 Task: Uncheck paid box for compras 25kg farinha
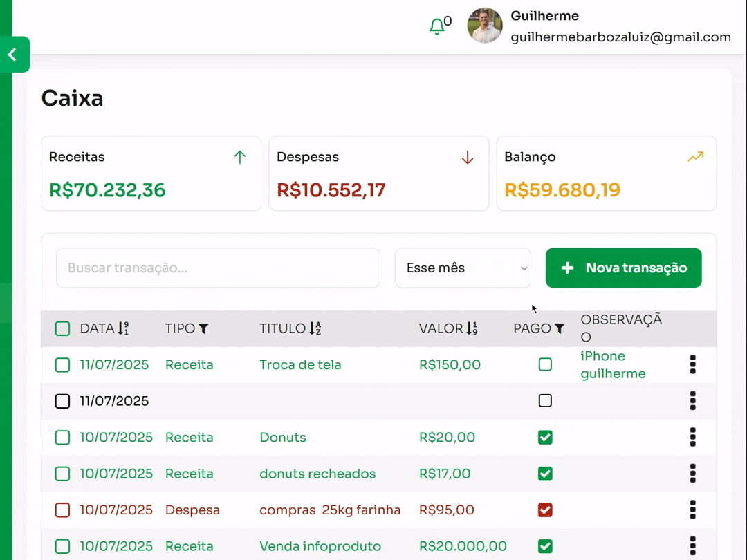click(545, 510)
